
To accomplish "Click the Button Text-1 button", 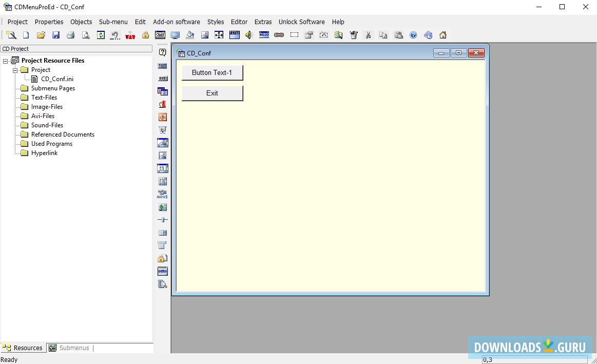I will [212, 73].
